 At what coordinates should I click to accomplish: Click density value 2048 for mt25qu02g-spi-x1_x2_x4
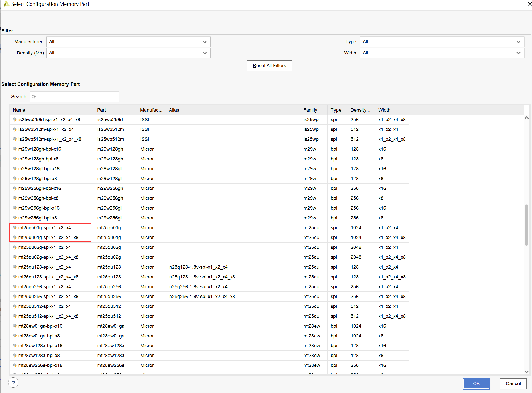coord(356,247)
